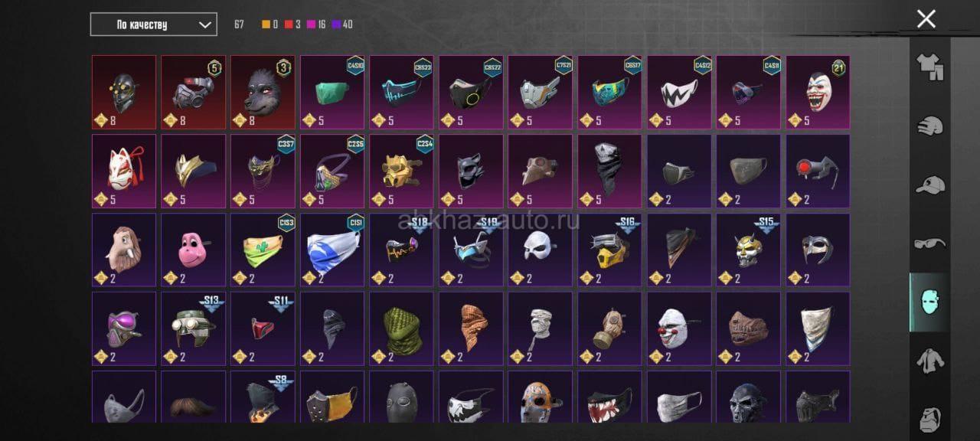Click the orange quality count indicator
This screenshot has height=441, width=980.
pos(272,24)
